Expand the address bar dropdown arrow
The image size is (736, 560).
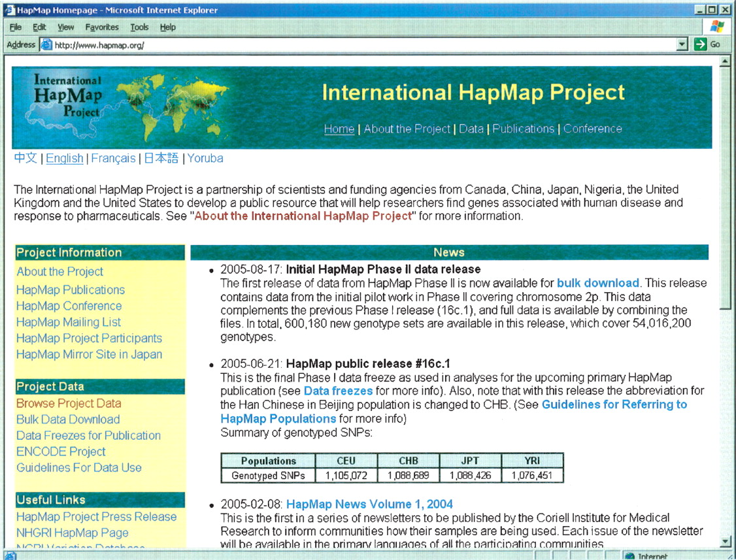(x=683, y=44)
